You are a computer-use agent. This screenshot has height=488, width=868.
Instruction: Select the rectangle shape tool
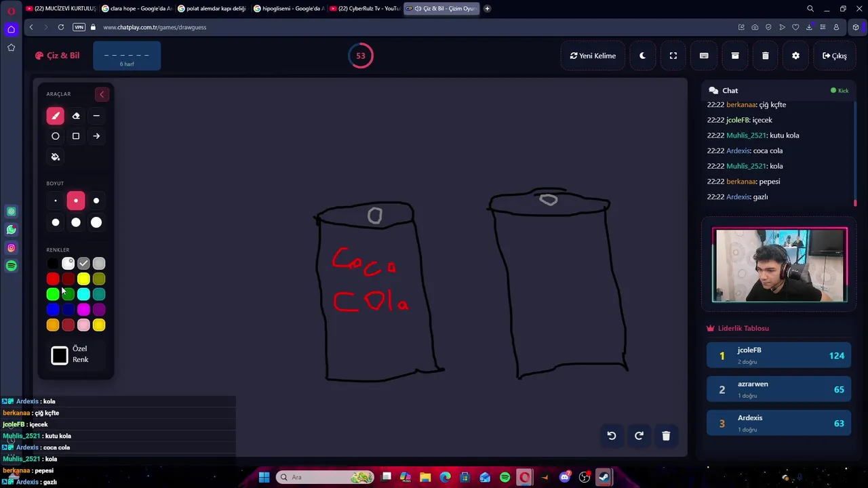[76, 136]
